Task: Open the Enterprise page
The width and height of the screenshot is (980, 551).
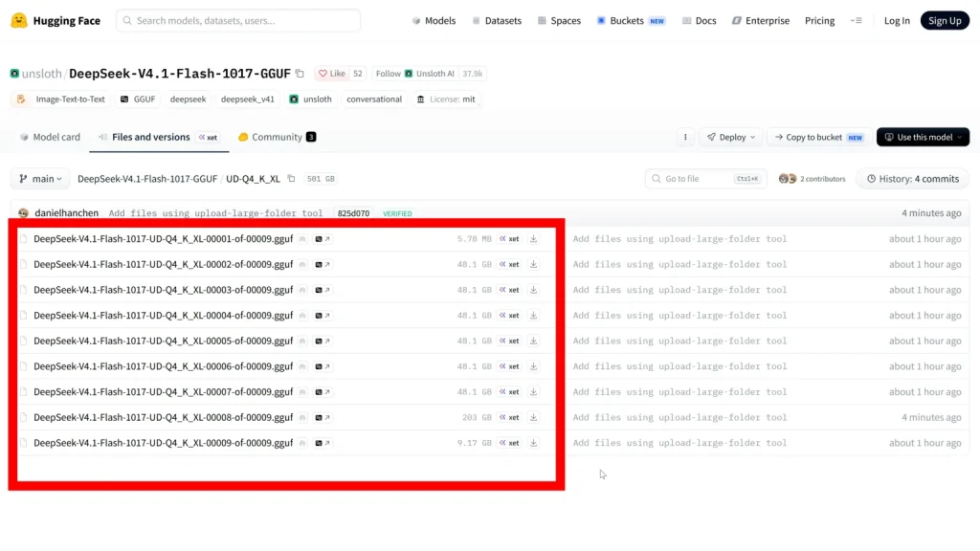Action: pos(761,21)
